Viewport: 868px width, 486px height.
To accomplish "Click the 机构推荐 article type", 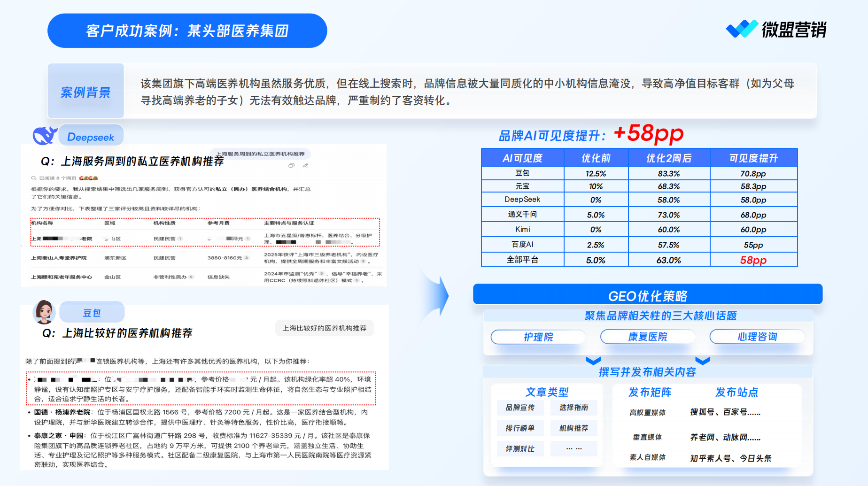I will 573,428.
